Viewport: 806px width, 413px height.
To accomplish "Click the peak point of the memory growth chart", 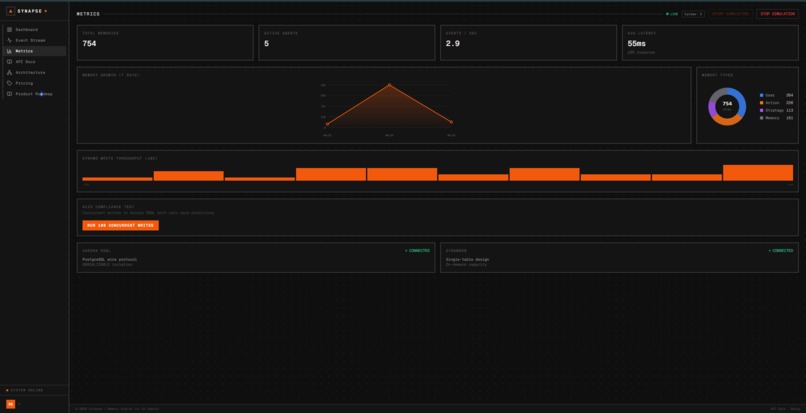I will 389,85.
